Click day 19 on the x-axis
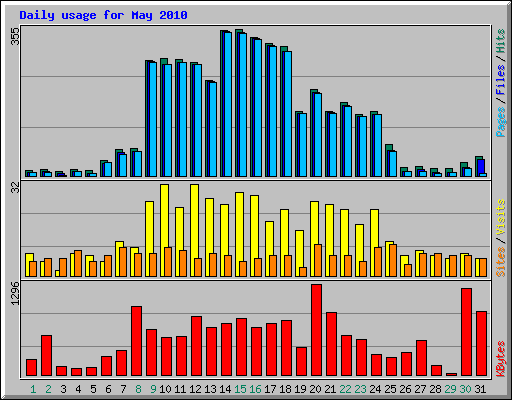Image resolution: width=512 pixels, height=400 pixels. click(300, 389)
